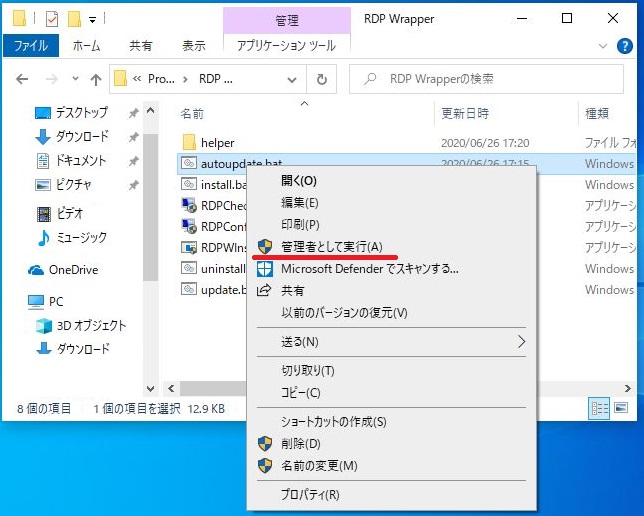This screenshot has height=516, width=644.
Task: Choose 開く(O) from the context menu
Action: click(x=391, y=181)
